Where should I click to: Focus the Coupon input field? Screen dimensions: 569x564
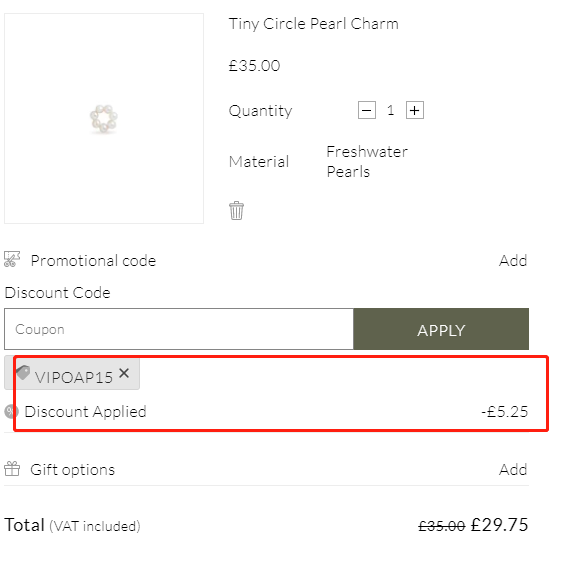tap(179, 329)
